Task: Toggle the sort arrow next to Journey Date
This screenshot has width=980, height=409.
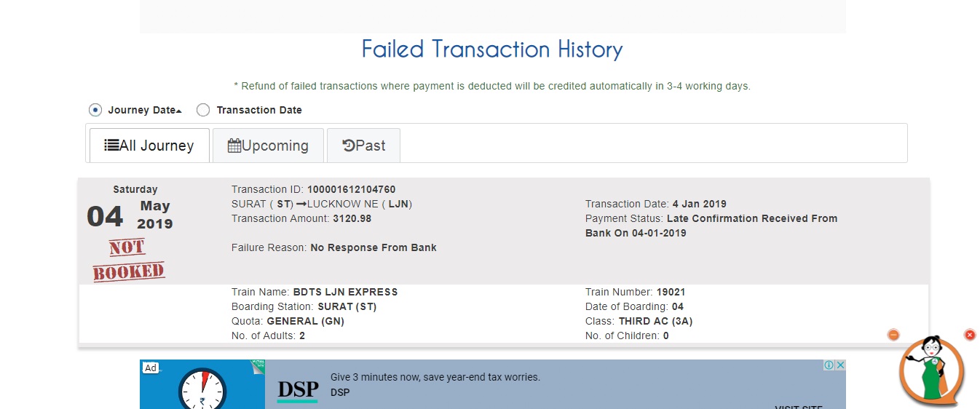Action: (x=179, y=111)
